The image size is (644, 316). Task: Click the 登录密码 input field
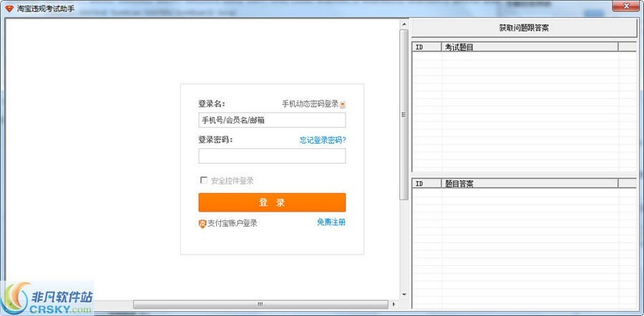[x=272, y=156]
